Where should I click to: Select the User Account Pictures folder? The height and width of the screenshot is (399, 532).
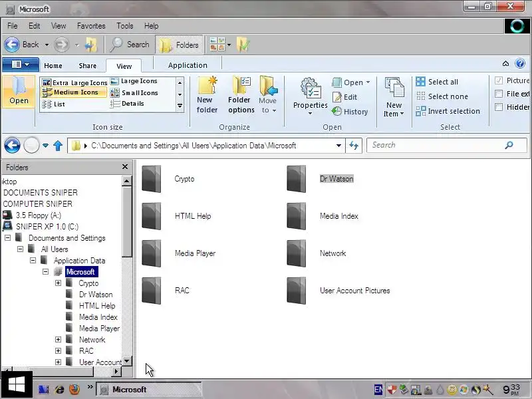354,291
